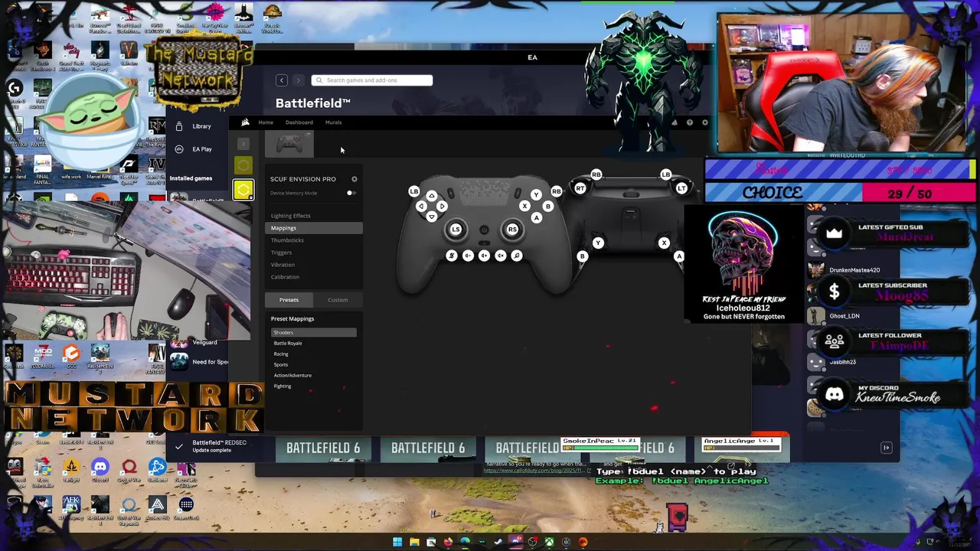Expand the iCUE profile sidebar arrow
Image resolution: width=980 pixels, height=551 pixels.
tap(243, 144)
